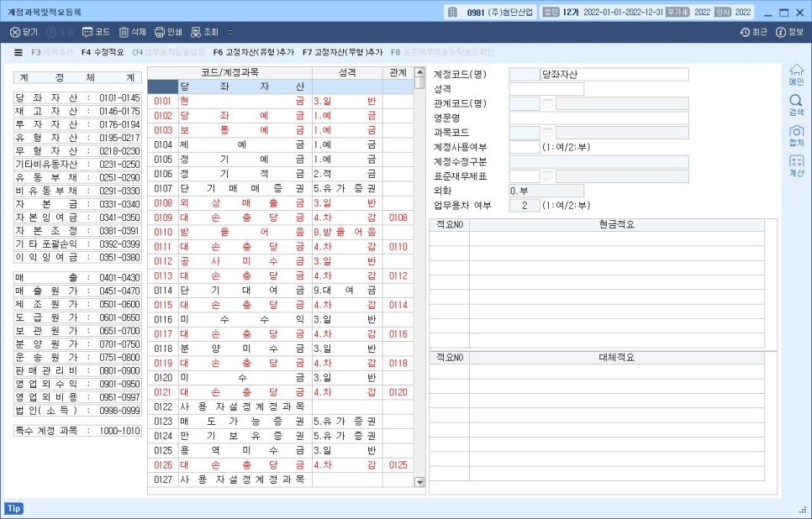Click the hamburger menu icon

(x=18, y=52)
